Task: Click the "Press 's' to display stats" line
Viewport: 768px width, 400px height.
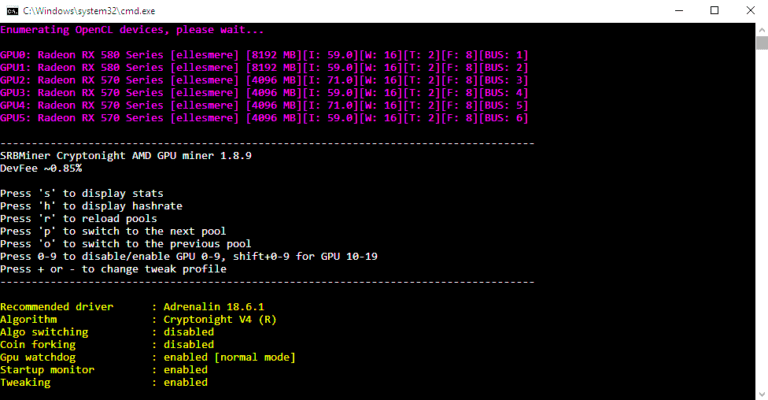Action: tap(82, 193)
